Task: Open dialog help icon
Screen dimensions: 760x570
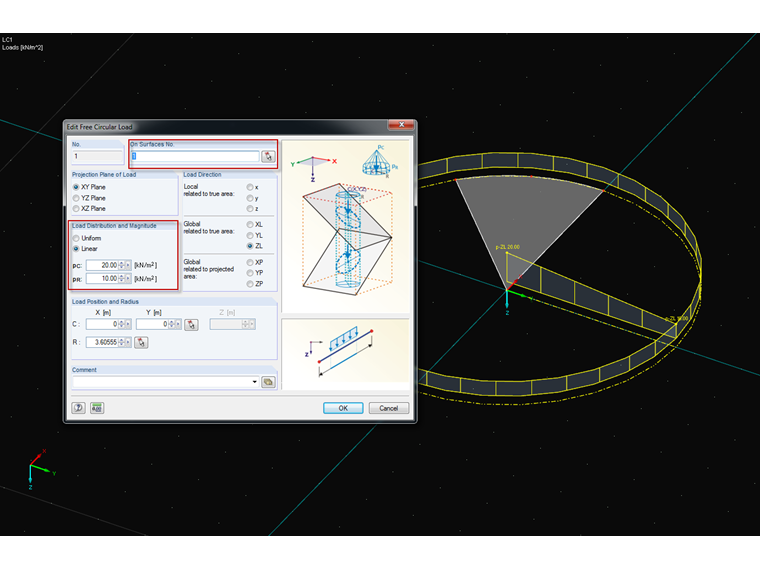Action: coord(79,408)
